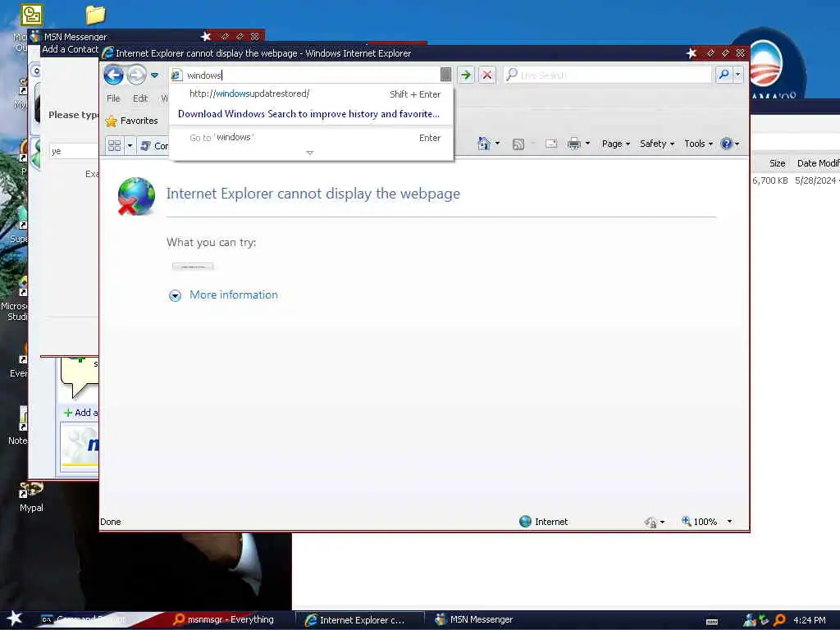Viewport: 840px width, 630px height.
Task: Click the 'ye' input field in Add a Contact
Action: (74, 151)
